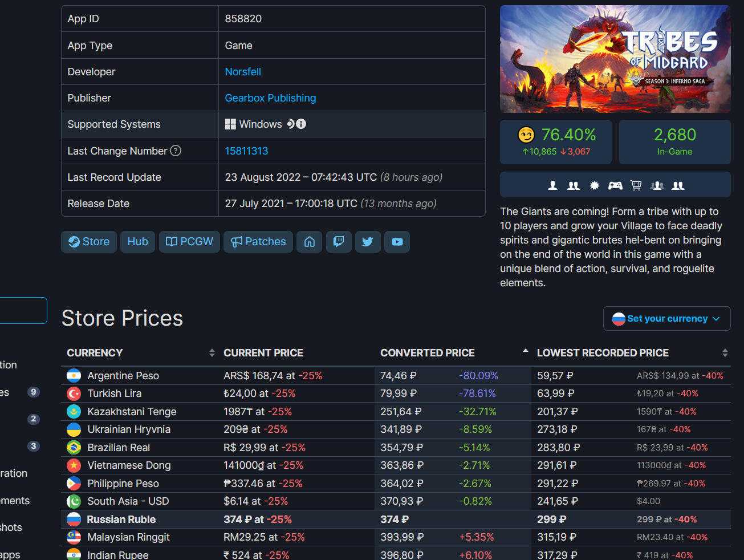Open the Gearbox Publishing publisher link
The width and height of the screenshot is (744, 560).
coord(270,98)
